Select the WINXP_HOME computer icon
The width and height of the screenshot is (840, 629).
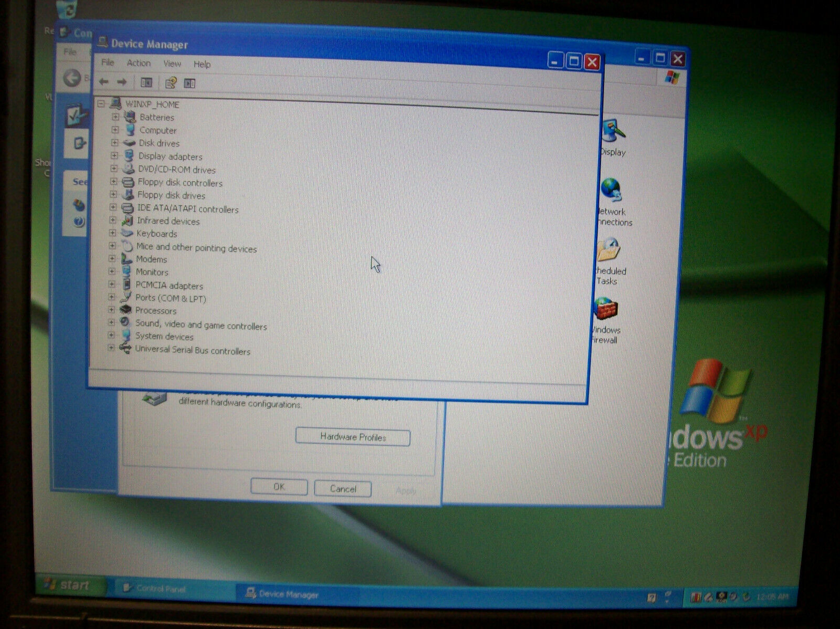[116, 103]
